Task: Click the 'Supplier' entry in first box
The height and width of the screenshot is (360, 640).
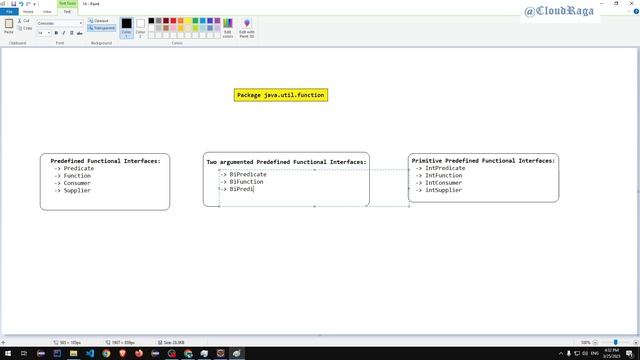Action: click(x=77, y=190)
